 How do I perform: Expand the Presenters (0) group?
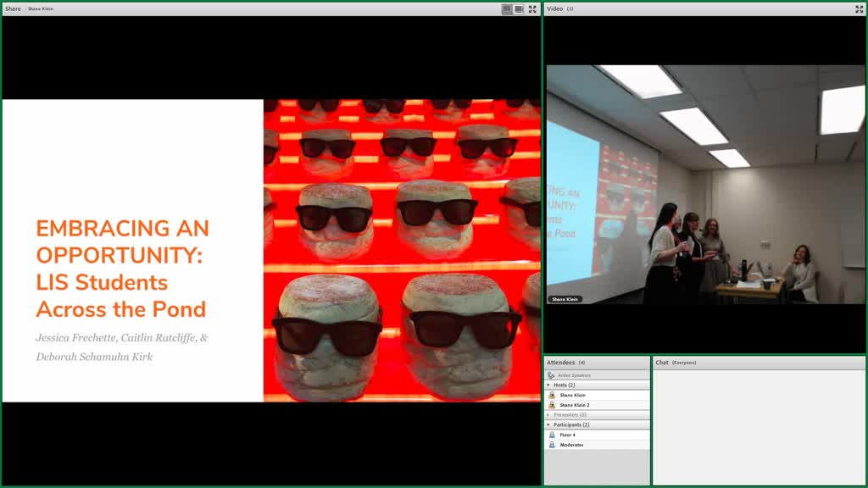tap(548, 415)
